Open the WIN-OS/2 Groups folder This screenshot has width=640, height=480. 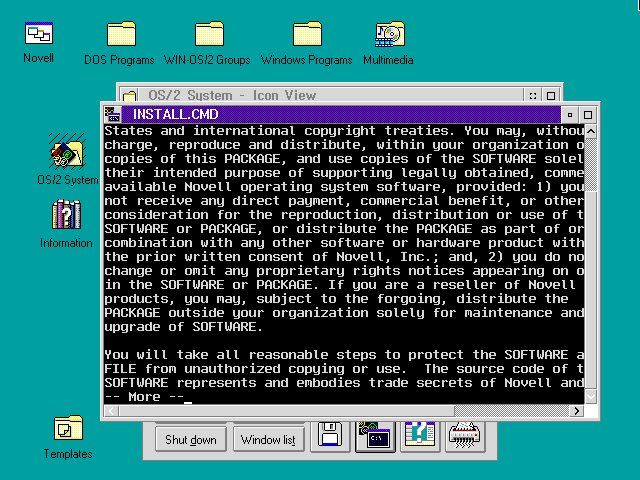point(209,34)
